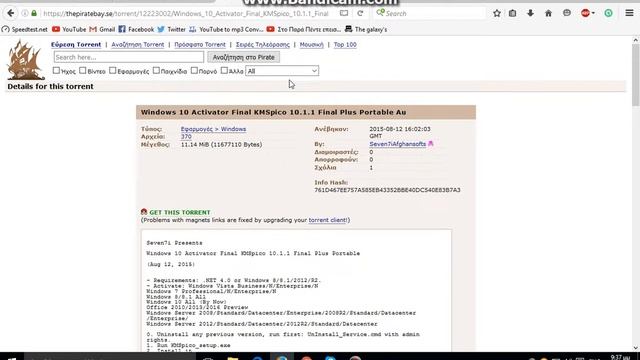The width and height of the screenshot is (640, 360).
Task: Open the Top 100 menu link
Action: 345,44
